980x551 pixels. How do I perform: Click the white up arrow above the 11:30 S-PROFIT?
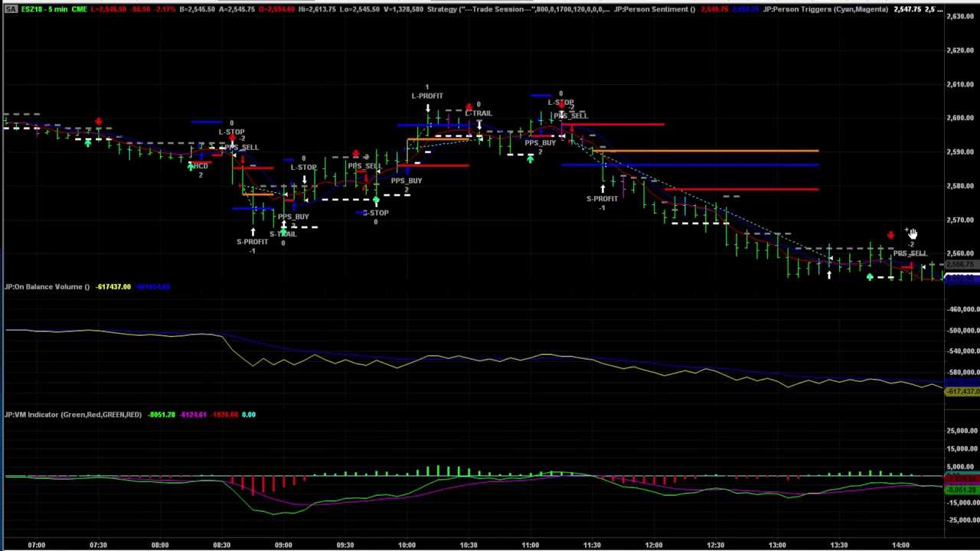tap(603, 187)
